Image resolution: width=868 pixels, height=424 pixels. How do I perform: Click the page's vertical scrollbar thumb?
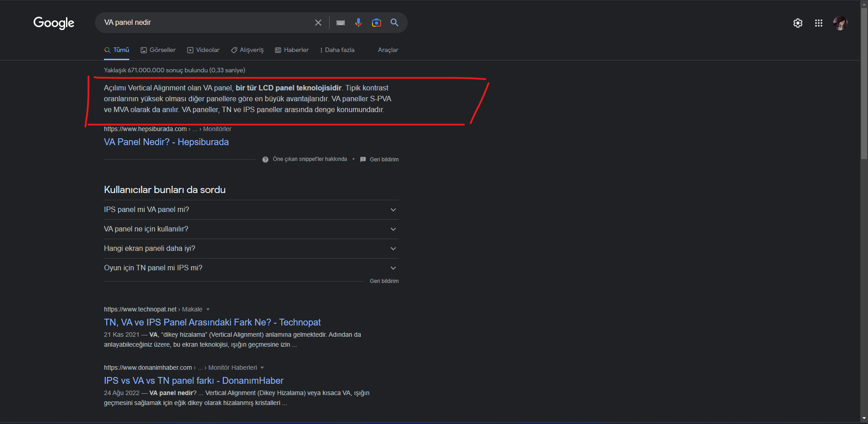coord(864,84)
